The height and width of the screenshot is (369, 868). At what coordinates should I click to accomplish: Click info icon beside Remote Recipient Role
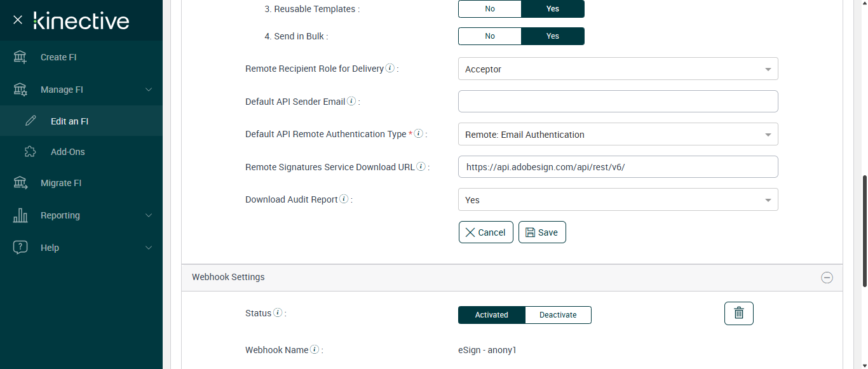coord(390,69)
